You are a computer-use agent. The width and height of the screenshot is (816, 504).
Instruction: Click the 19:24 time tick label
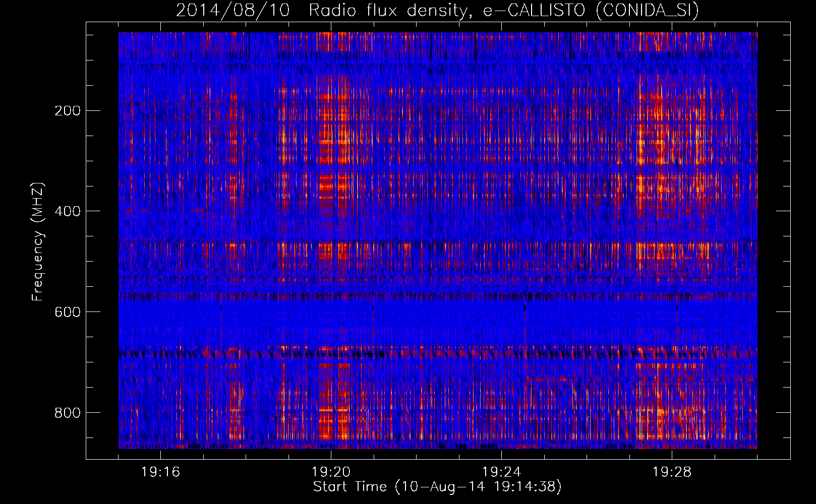[501, 472]
